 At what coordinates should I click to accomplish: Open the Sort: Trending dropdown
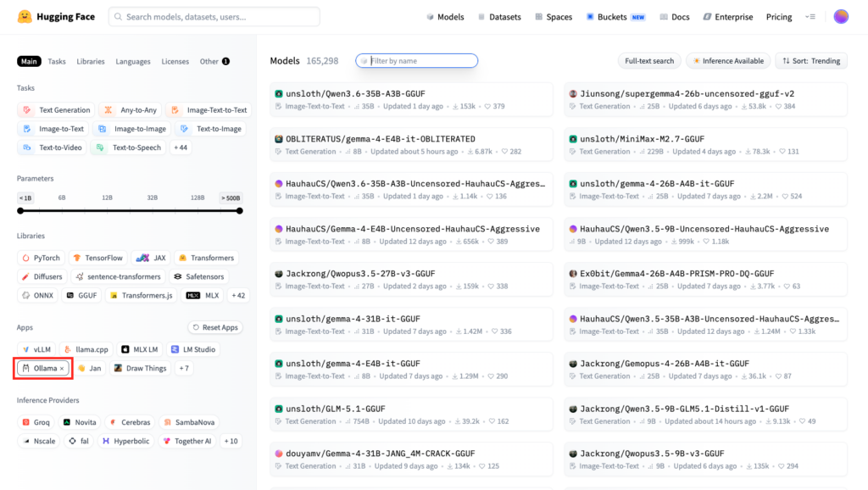[x=810, y=61]
